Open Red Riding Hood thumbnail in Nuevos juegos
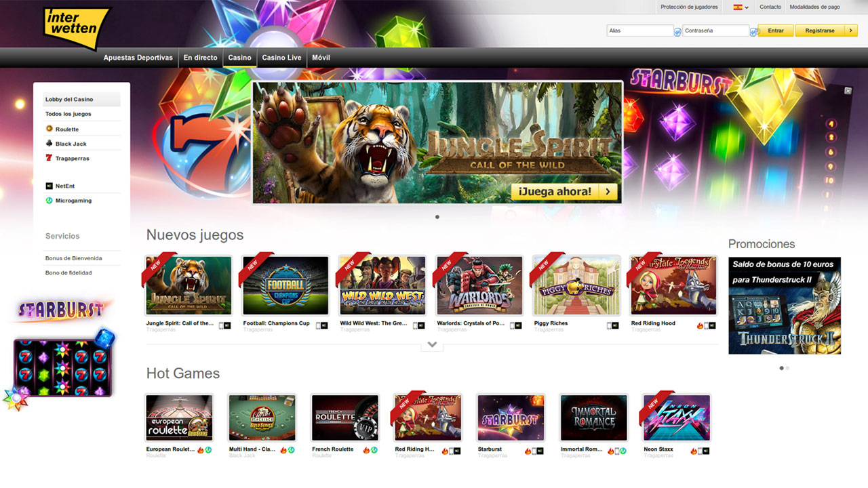Viewport: 868px width, 488px height. click(x=673, y=285)
